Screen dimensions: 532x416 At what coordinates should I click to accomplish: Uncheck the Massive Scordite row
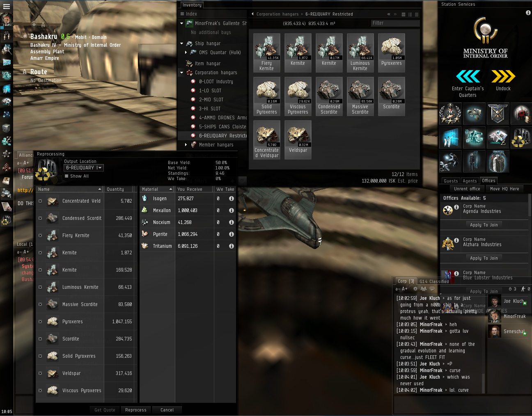pyautogui.click(x=40, y=304)
